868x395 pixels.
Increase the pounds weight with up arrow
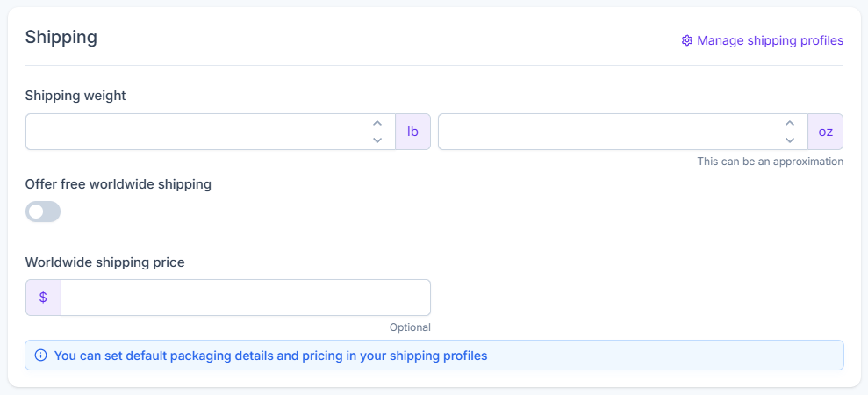pyautogui.click(x=377, y=124)
